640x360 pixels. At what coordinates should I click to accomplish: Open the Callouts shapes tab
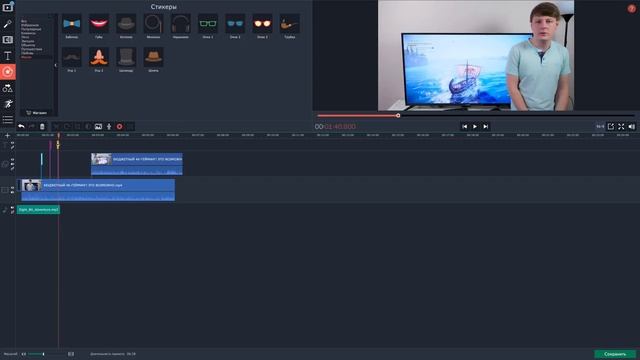click(x=8, y=88)
